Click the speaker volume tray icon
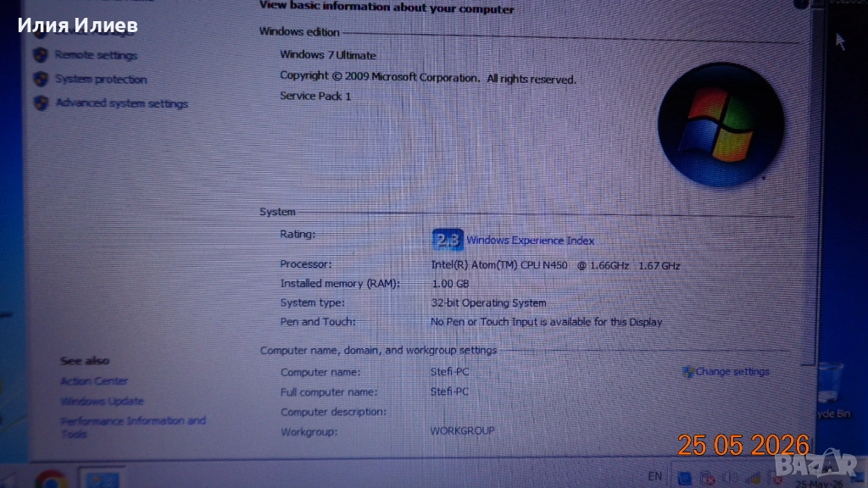This screenshot has height=488, width=868. click(730, 478)
